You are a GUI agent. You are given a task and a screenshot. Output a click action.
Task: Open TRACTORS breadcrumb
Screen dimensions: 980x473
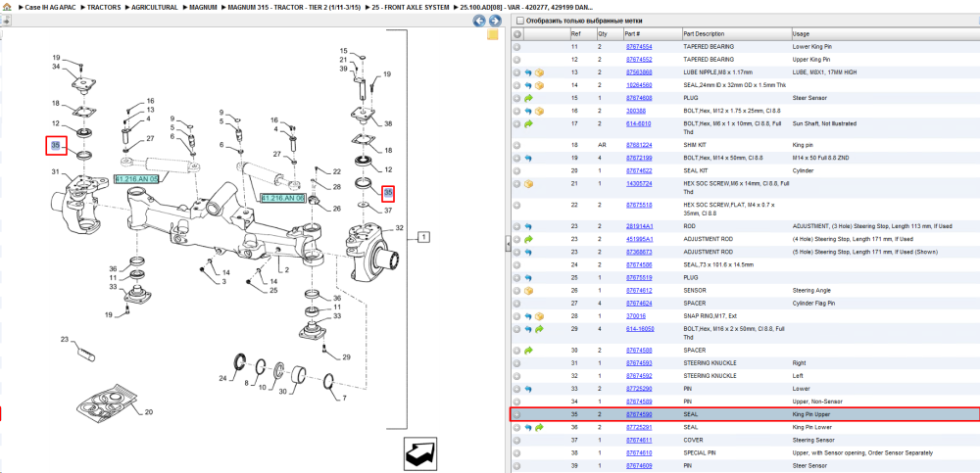pos(104,7)
